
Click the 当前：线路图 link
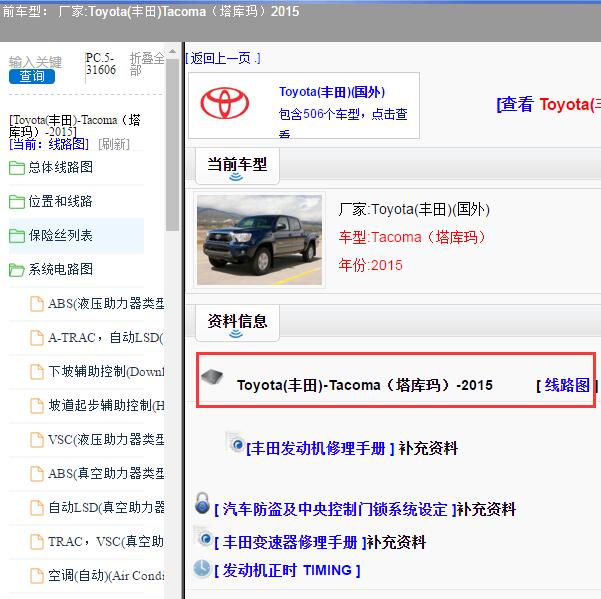tap(49, 144)
